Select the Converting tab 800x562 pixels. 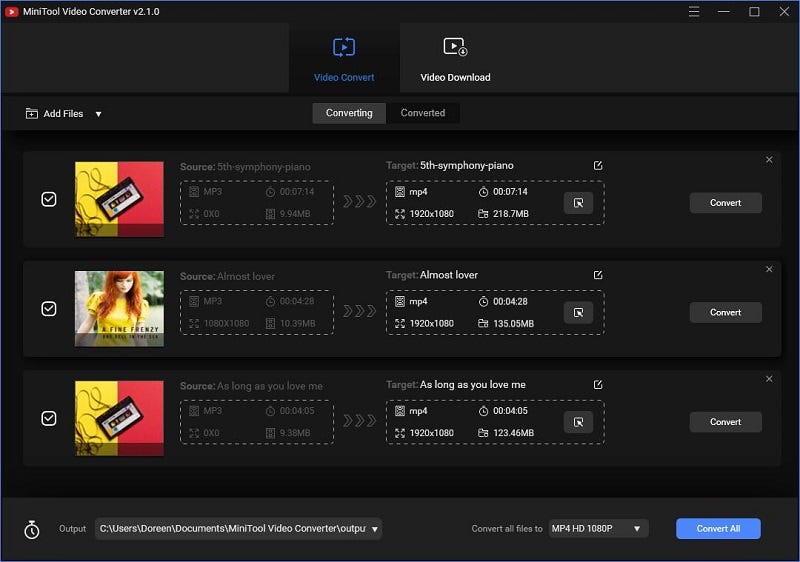tap(349, 113)
